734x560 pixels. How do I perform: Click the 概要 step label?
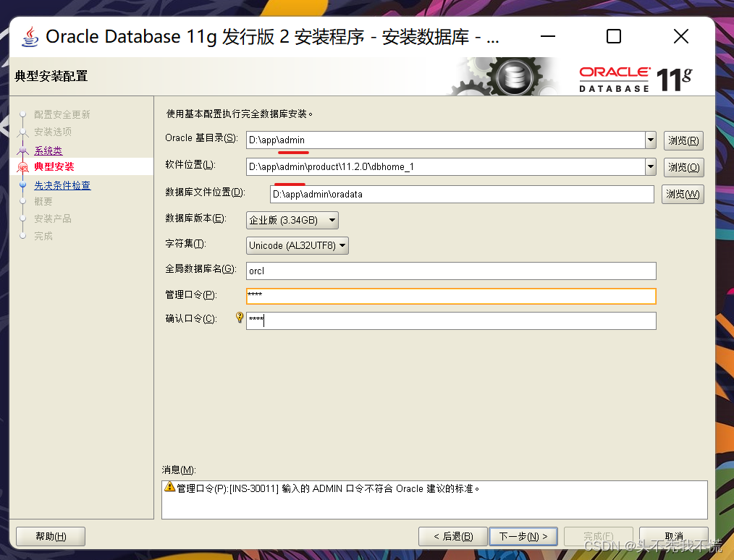43,202
